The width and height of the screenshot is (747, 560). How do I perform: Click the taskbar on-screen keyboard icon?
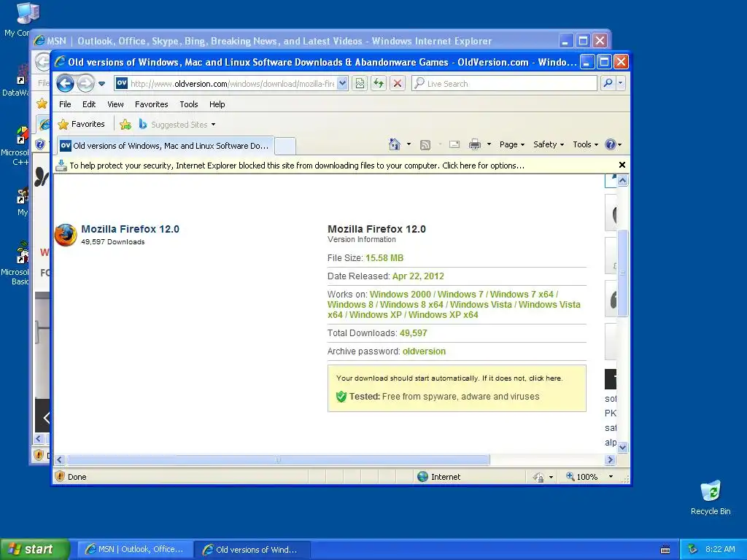tap(665, 550)
